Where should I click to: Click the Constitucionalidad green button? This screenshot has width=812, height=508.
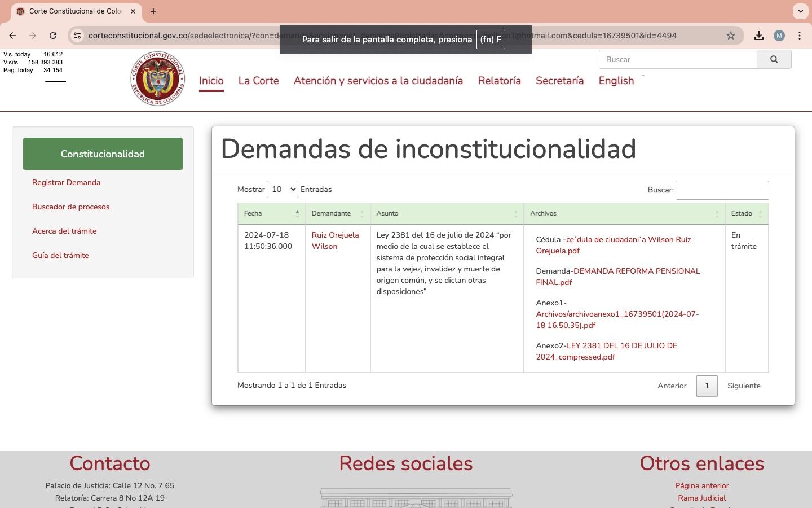point(103,154)
